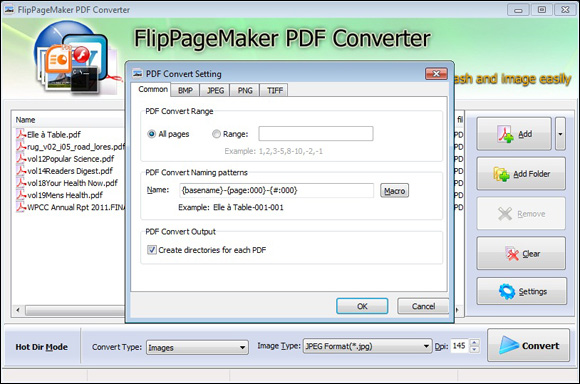Click the Add PDF file icon
This screenshot has width=580, height=384.
click(x=505, y=134)
